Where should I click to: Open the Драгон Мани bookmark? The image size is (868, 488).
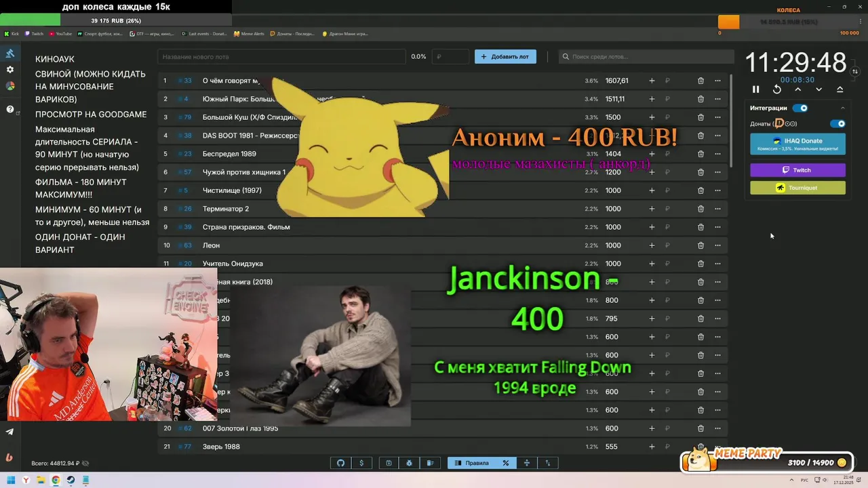click(x=345, y=33)
